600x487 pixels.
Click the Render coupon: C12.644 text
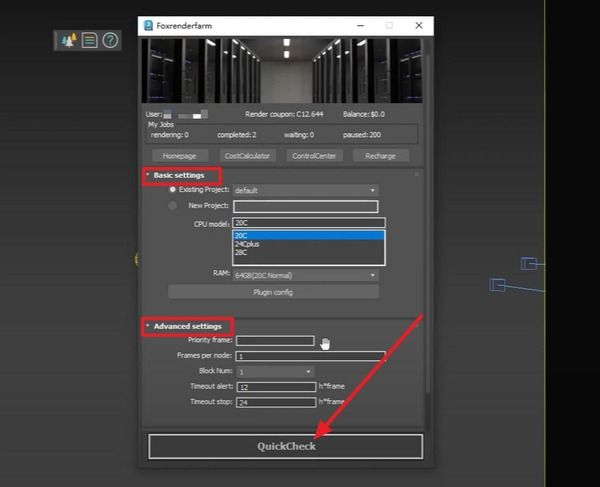click(x=284, y=114)
